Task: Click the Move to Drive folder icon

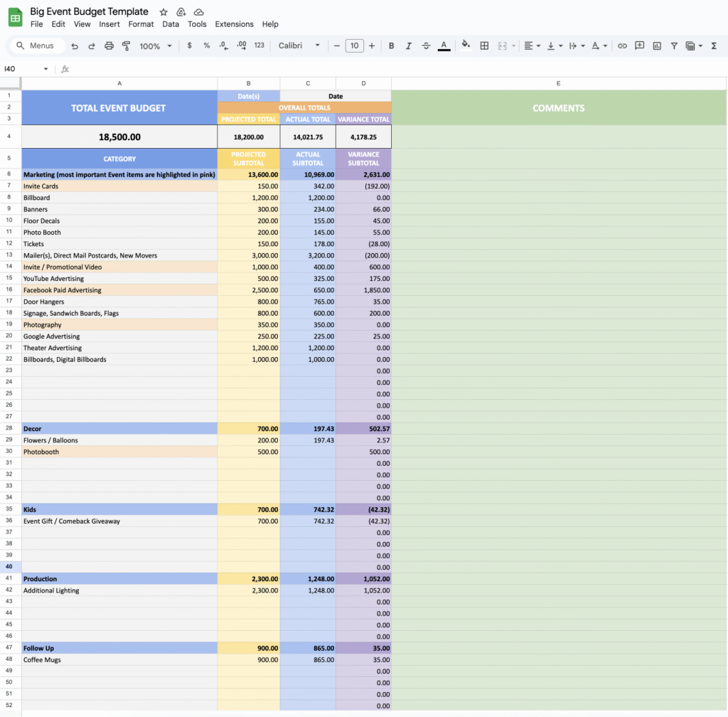Action: tap(181, 12)
